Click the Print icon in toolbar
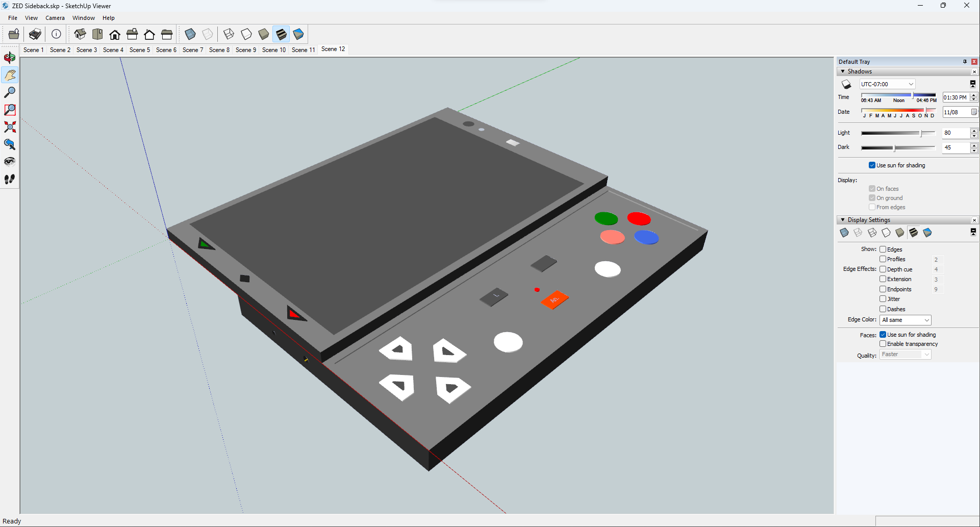 pyautogui.click(x=35, y=34)
